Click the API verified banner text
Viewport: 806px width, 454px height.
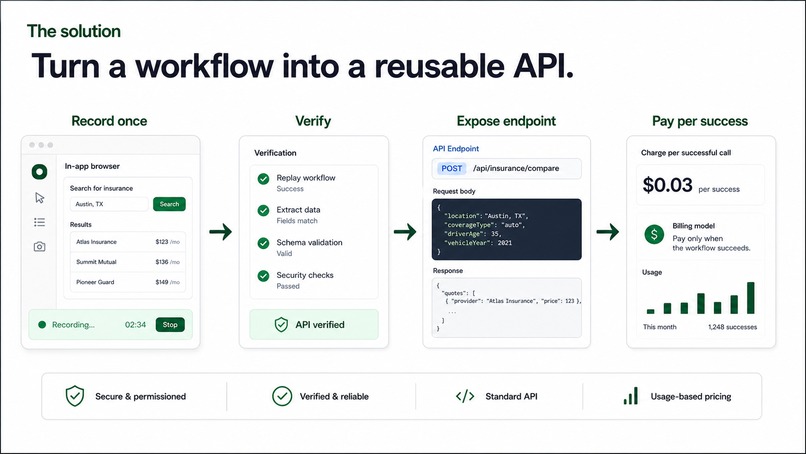coord(320,324)
